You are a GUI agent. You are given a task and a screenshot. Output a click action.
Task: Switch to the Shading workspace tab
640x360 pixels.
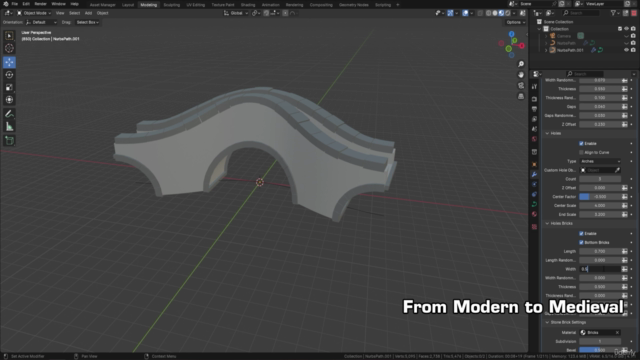click(248, 5)
